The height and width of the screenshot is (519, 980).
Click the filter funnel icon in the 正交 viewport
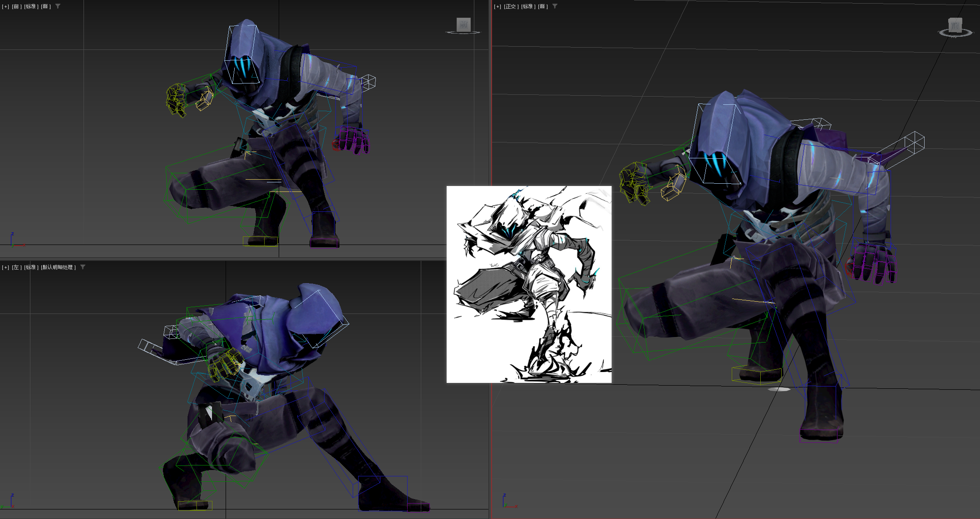555,6
